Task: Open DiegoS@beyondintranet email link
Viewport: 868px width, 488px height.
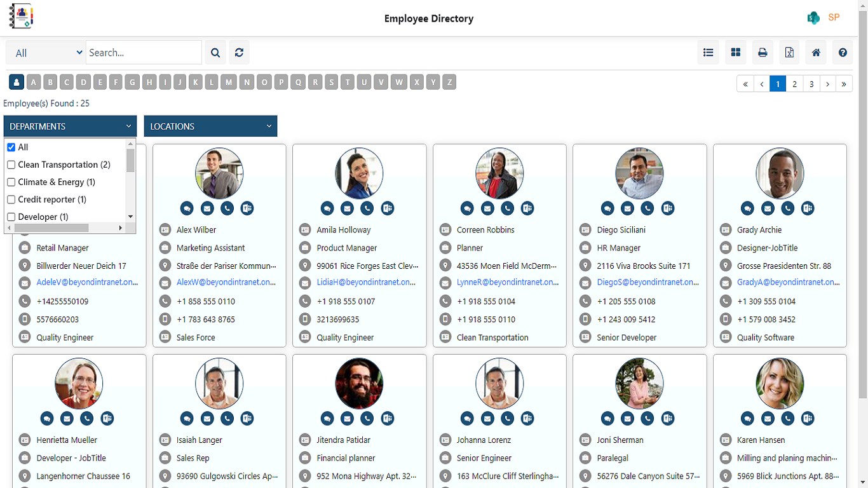Action: tap(648, 282)
